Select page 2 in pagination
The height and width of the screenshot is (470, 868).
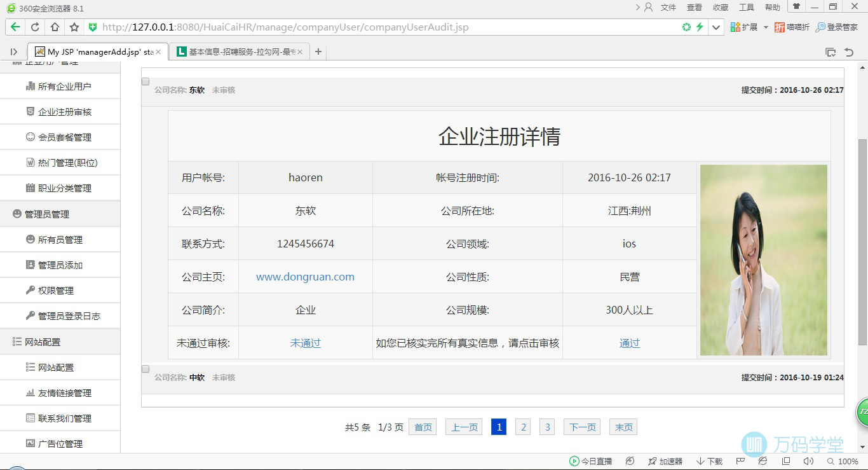pos(523,427)
